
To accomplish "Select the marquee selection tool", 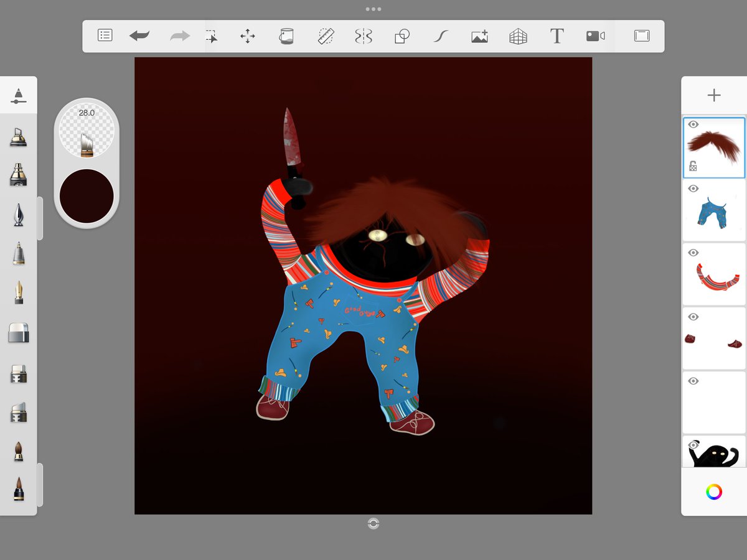I will (212, 36).
